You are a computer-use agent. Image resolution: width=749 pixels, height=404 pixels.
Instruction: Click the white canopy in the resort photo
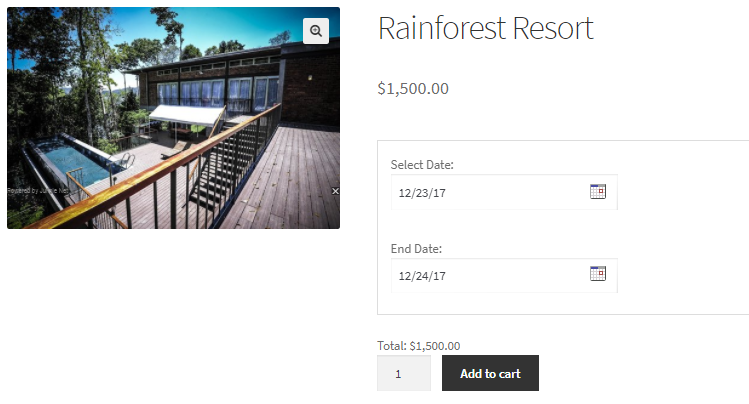pos(186,116)
